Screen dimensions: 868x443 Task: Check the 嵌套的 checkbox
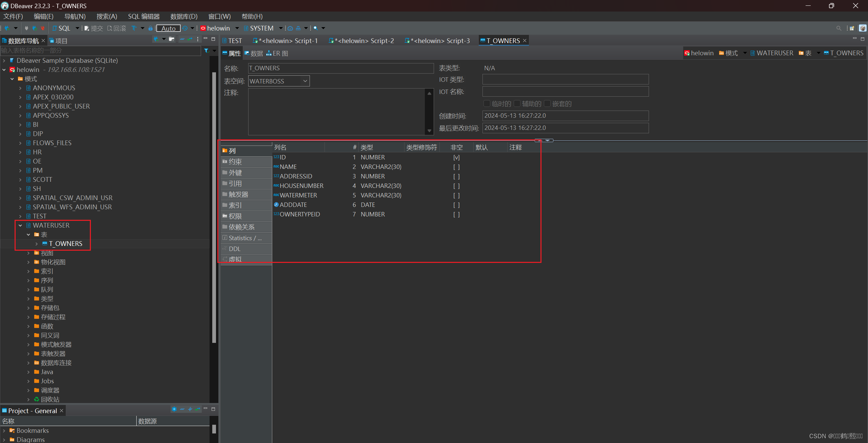[547, 103]
